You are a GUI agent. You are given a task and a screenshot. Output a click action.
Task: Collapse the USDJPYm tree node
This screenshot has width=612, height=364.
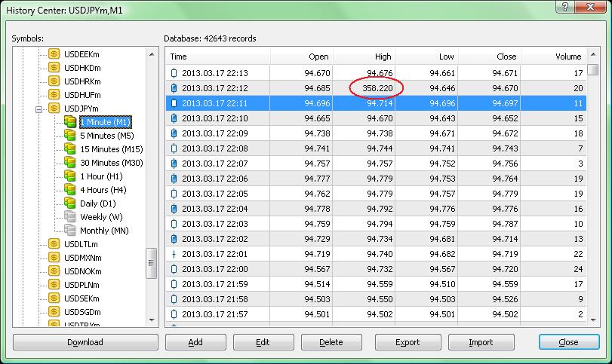click(38, 109)
